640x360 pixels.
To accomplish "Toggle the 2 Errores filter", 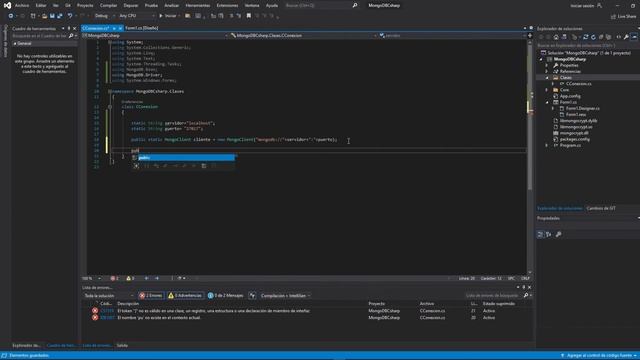I will point(151,296).
